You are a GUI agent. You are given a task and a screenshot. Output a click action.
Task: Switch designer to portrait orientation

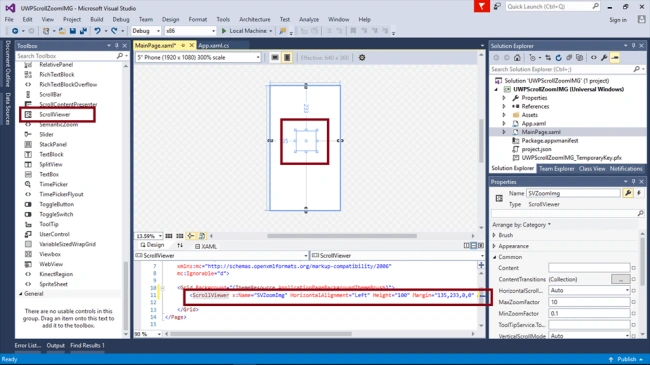point(287,58)
